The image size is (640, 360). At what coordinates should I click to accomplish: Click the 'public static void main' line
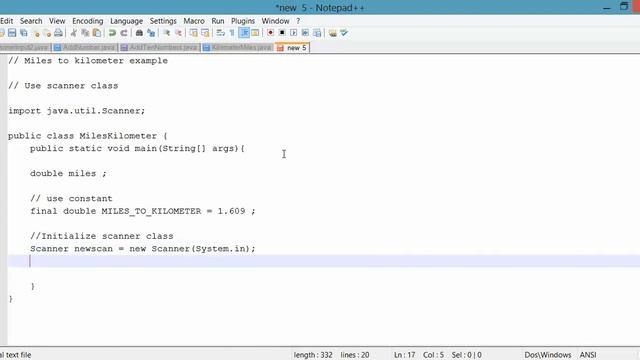pyautogui.click(x=137, y=149)
